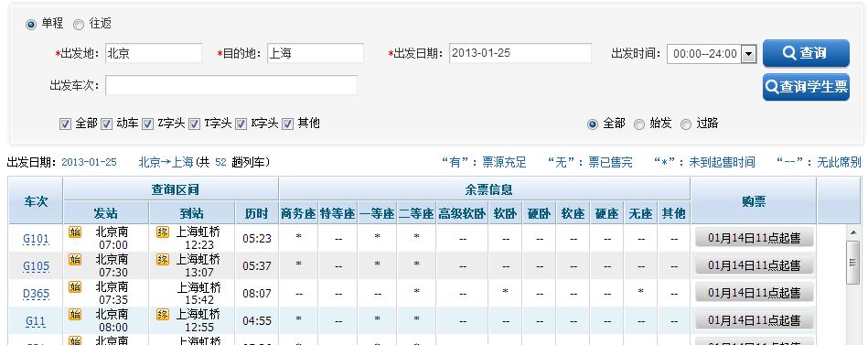
Task: Select the 过路 radio button
Action: (x=686, y=124)
